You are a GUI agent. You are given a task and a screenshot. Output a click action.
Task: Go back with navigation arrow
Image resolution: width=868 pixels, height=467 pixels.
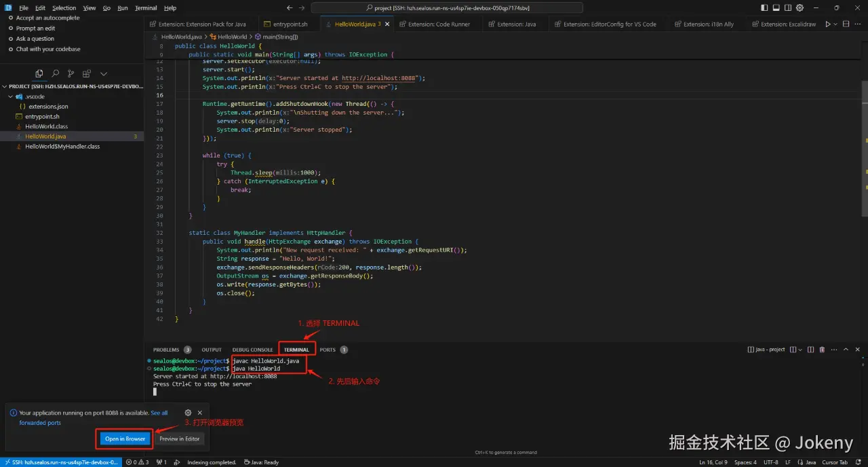[x=290, y=7]
